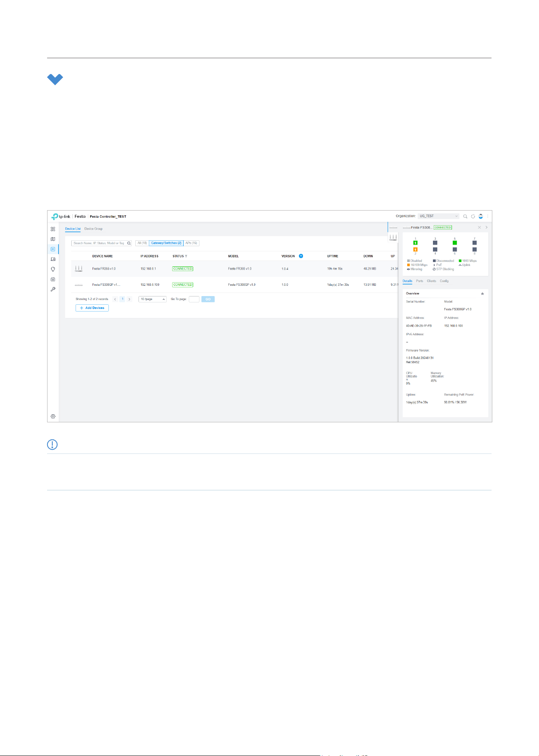Select switch port 1 in port panel
This screenshot has width=539, height=756.
click(x=416, y=243)
